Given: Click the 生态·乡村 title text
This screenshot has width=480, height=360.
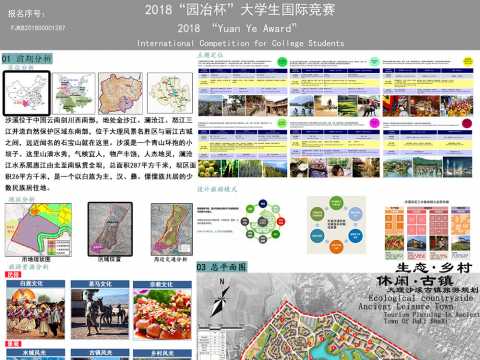Looking at the screenshot, I should click(x=434, y=267).
